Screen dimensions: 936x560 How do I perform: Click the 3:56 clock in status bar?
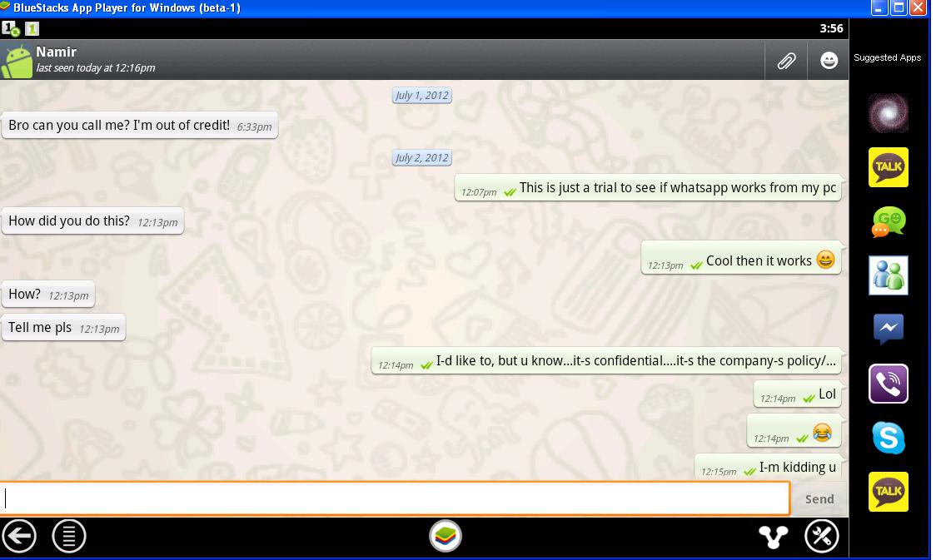coord(831,28)
